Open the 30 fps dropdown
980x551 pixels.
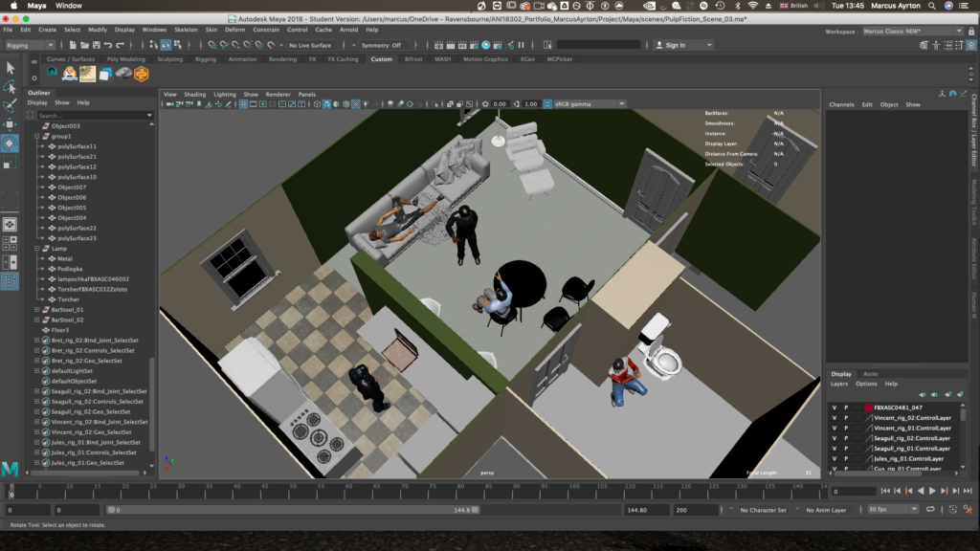893,510
